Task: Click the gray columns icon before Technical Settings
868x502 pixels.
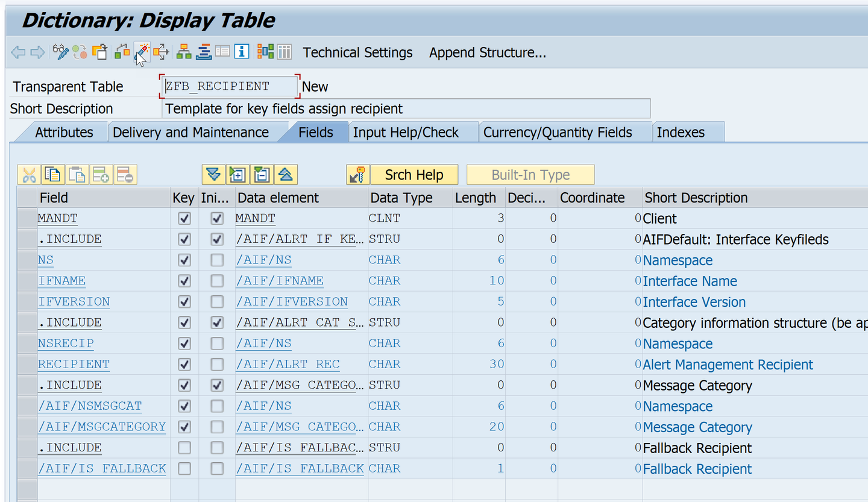Action: [x=285, y=52]
